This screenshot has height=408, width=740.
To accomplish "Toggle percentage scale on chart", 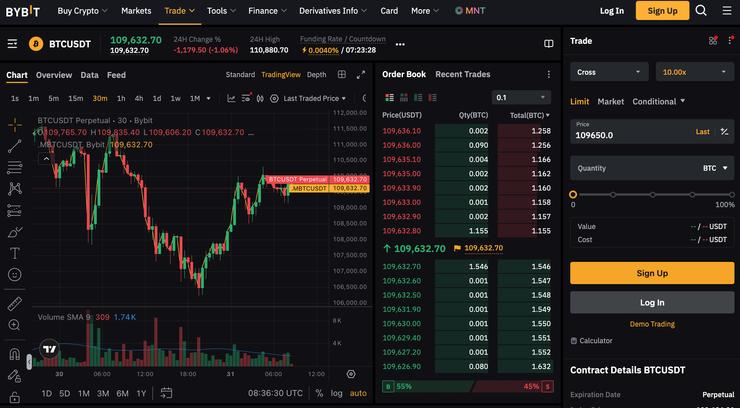I will (320, 393).
